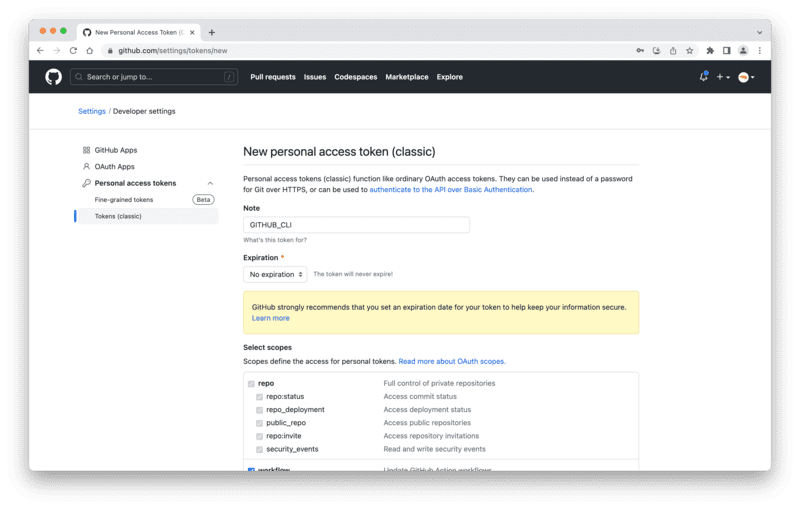
Task: Go to Marketplace in the top navigation
Action: click(406, 77)
